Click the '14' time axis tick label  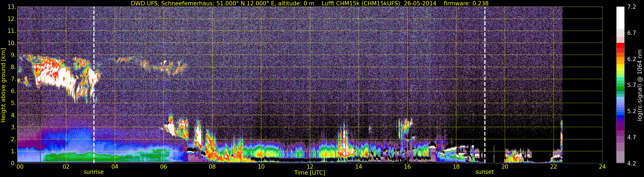[358, 167]
